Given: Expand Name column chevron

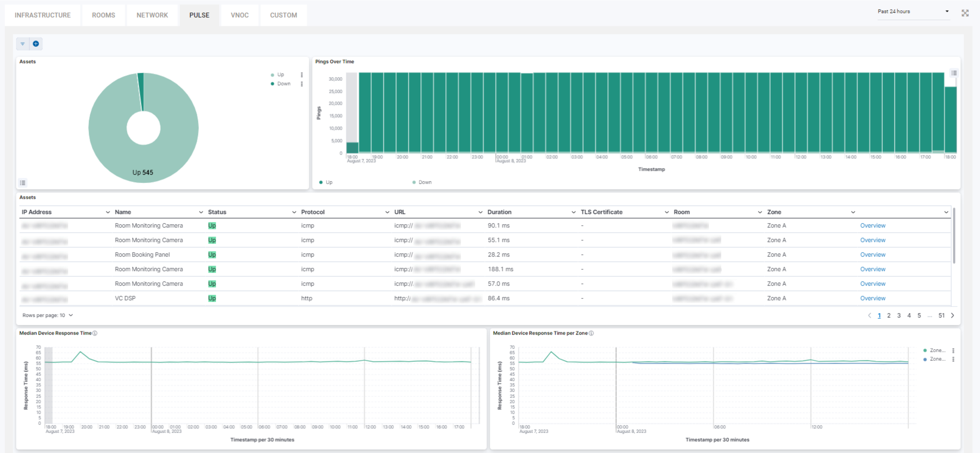Looking at the screenshot, I should point(201,212).
